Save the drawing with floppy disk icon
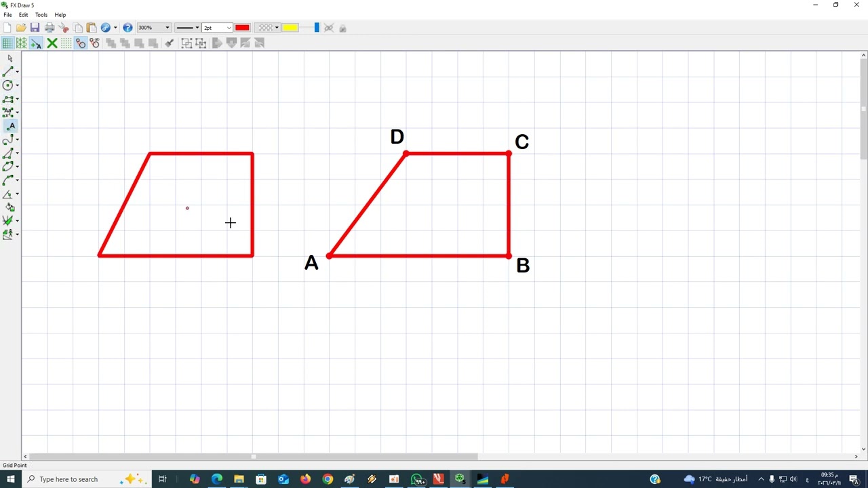 point(35,28)
